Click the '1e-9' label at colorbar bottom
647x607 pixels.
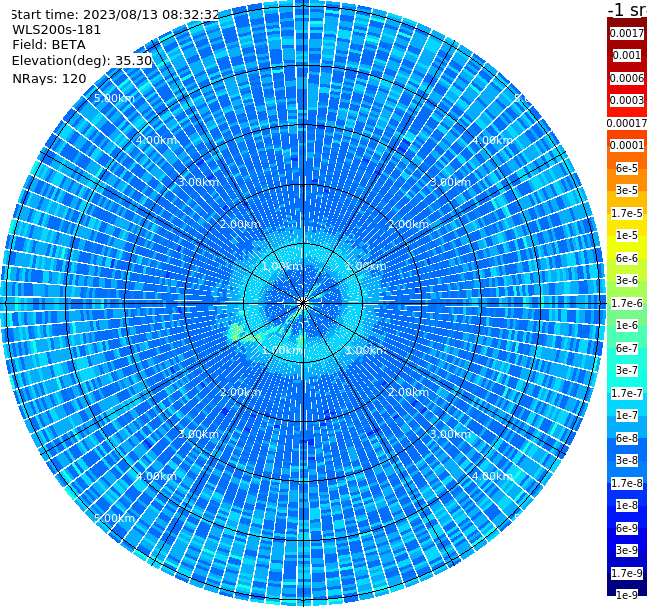click(627, 595)
